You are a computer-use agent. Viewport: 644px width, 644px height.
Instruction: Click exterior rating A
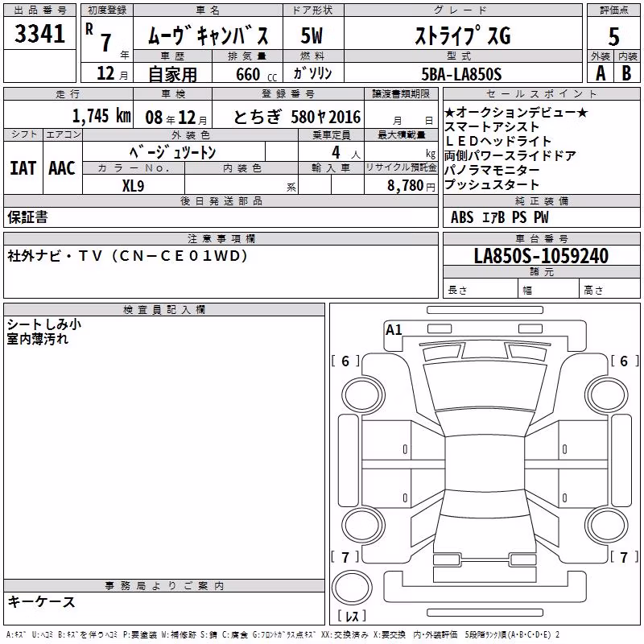pos(601,73)
